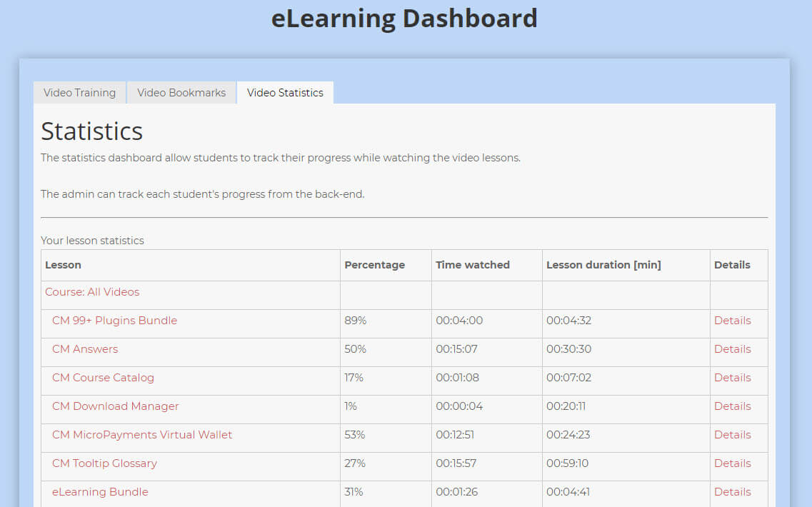
Task: View Details for CM Download Manager
Action: point(733,406)
